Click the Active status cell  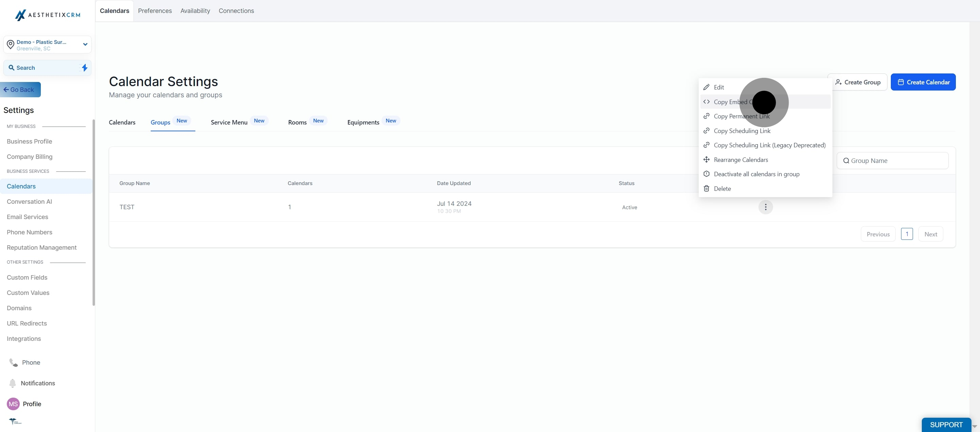[x=630, y=207]
